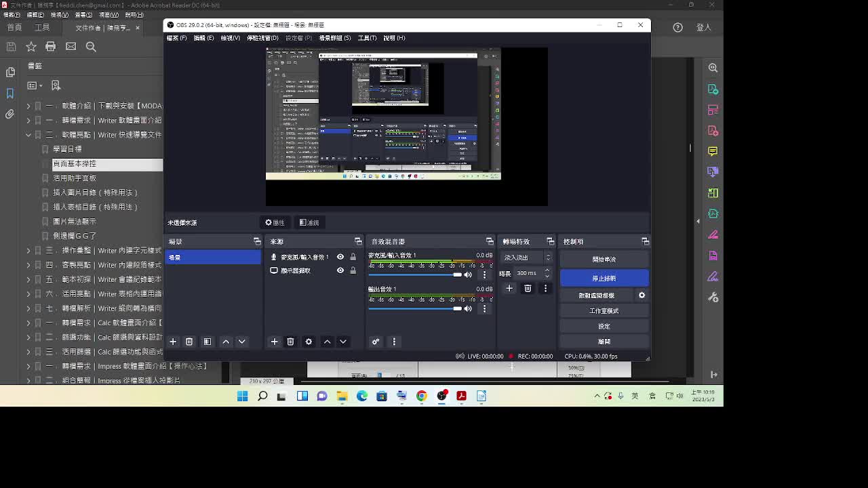Undock the 來源 panel

pos(358,241)
